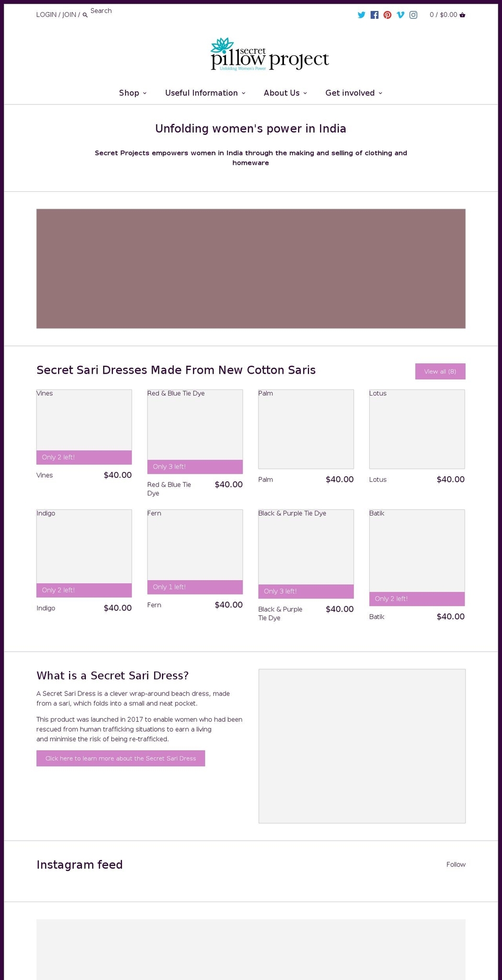Image resolution: width=502 pixels, height=980 pixels.
Task: Expand the Get involved chevron
Action: pyautogui.click(x=381, y=93)
